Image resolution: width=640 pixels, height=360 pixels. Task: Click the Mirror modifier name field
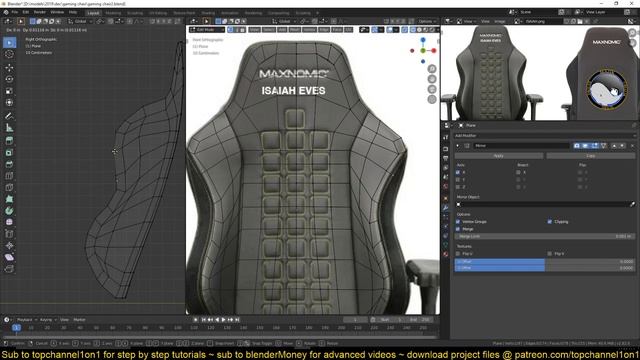coord(522,146)
